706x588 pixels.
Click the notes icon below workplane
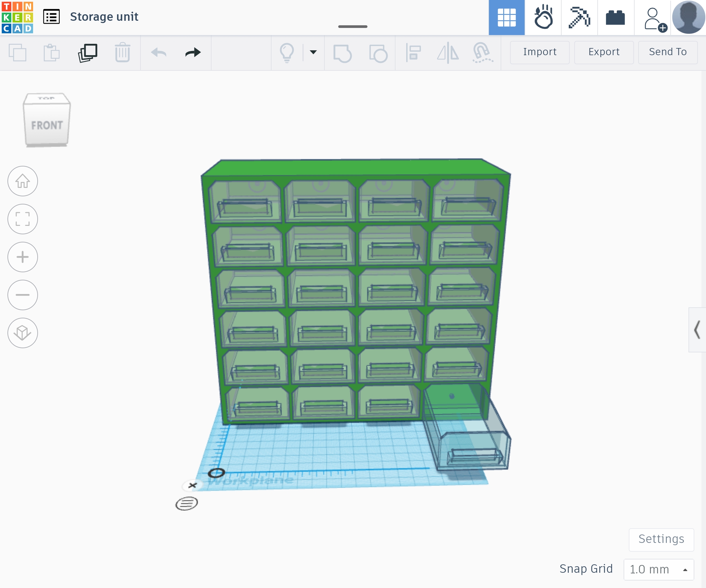(187, 503)
